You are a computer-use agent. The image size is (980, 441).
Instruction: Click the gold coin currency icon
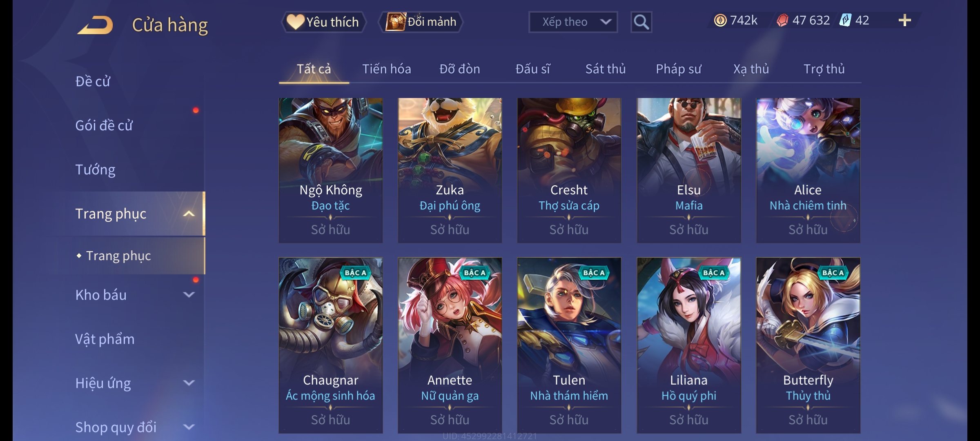(x=720, y=20)
